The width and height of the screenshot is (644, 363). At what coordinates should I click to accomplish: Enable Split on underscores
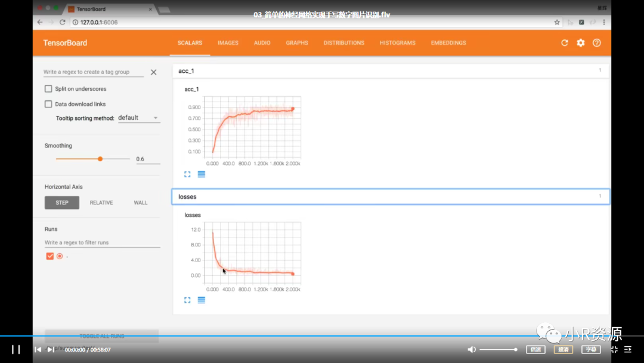click(x=48, y=89)
